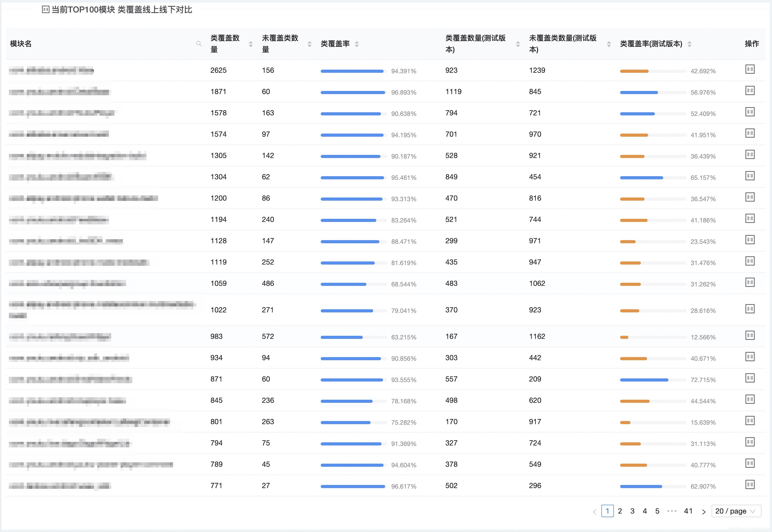This screenshot has width=772, height=532.
Task: Open chart icon in row with 845 covered
Action: pos(750,400)
